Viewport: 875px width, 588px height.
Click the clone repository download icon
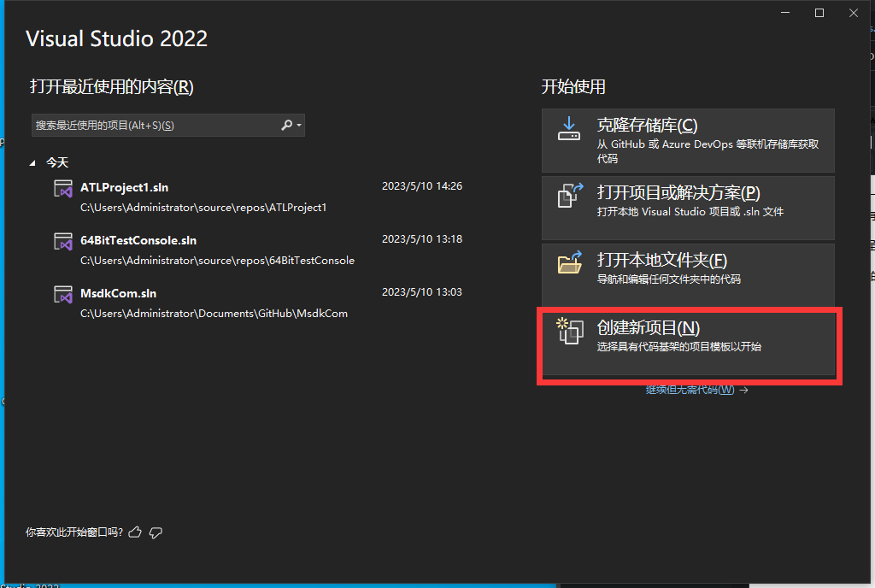coord(568,128)
